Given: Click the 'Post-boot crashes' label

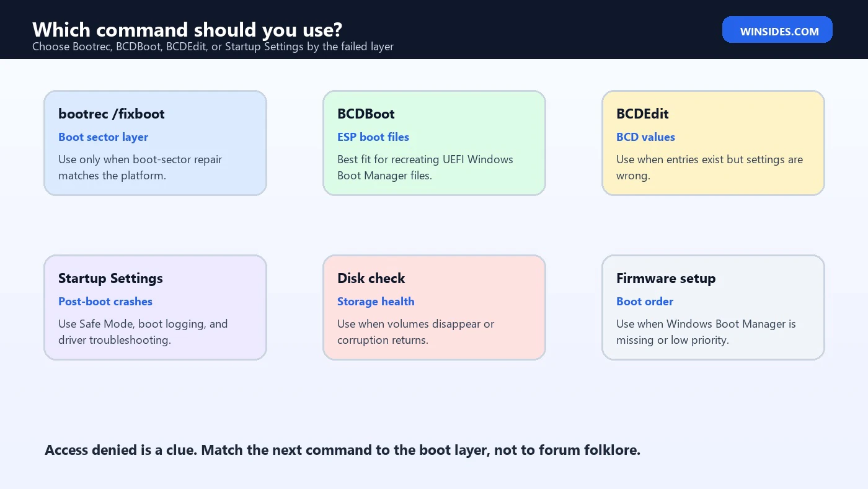Looking at the screenshot, I should (x=105, y=302).
